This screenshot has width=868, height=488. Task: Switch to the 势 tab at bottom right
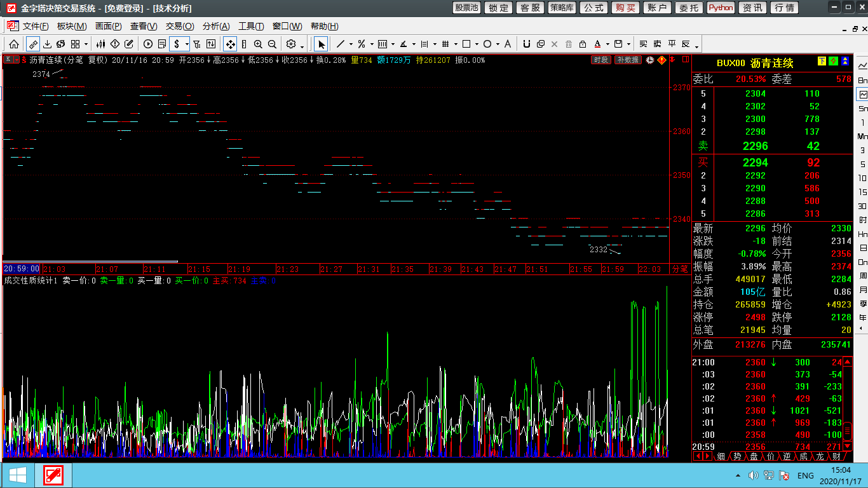pos(737,456)
